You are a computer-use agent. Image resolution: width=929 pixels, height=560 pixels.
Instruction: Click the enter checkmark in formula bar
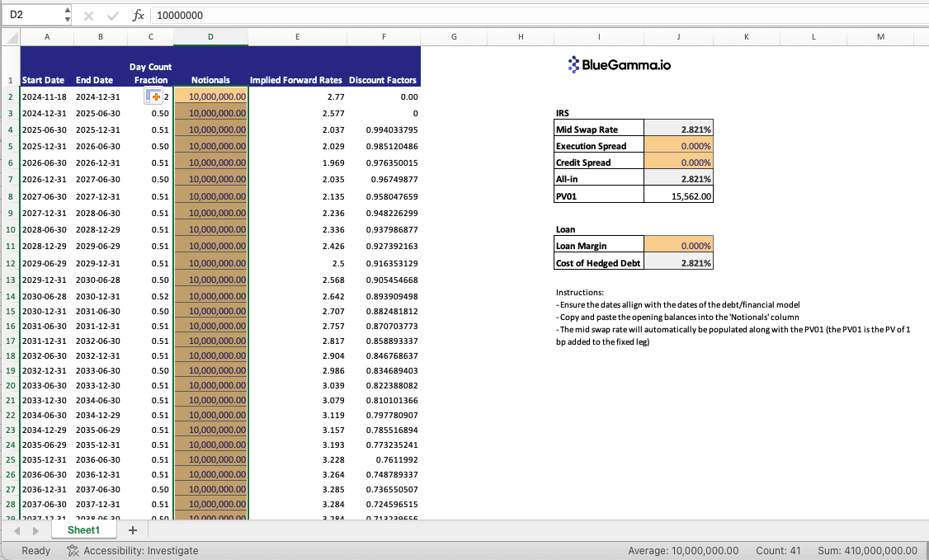[112, 15]
